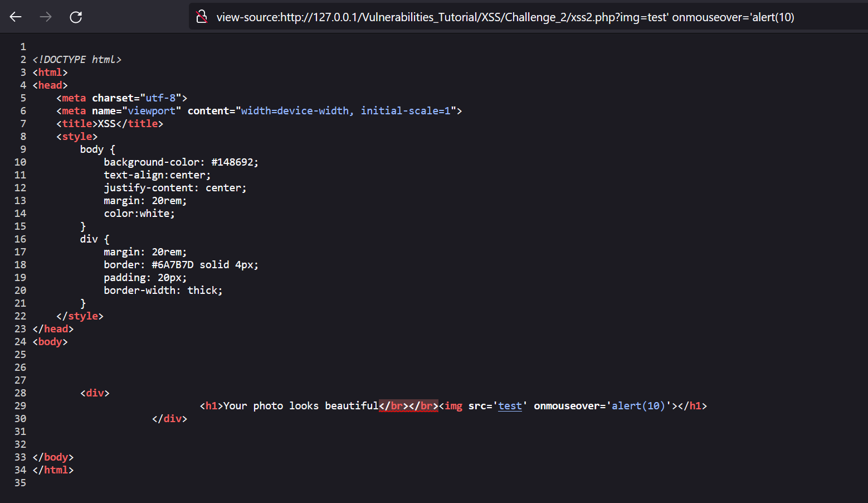Open the not-secure site info icon
Viewport: 868px width, 503px height.
(x=202, y=17)
